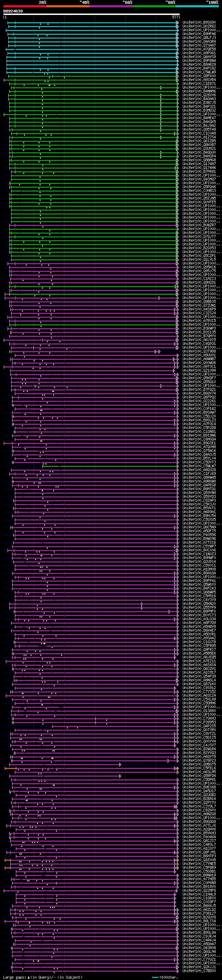This screenshot has height=980, width=222.
Task: Click the cyan ~100% identity legend bar
Action: [197, 7]
